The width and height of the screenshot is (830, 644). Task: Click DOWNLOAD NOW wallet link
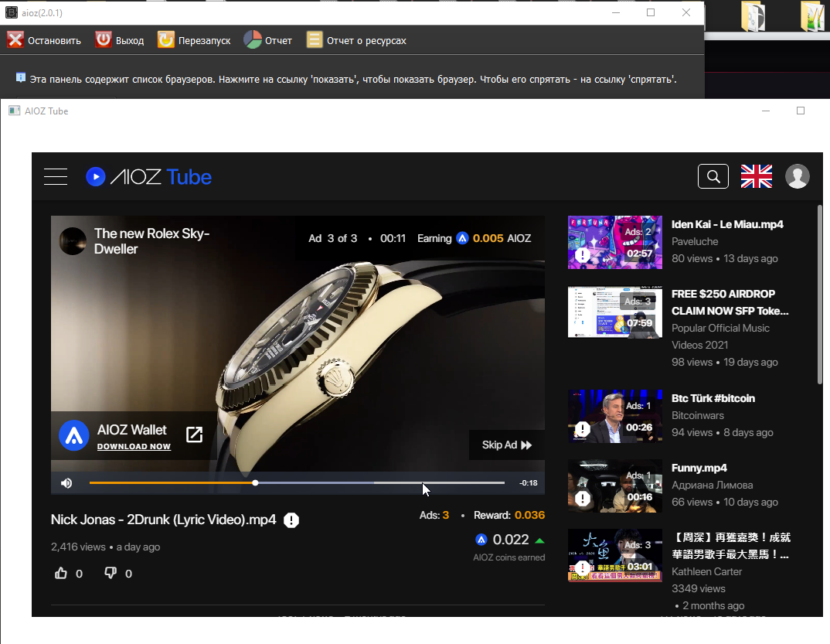134,446
